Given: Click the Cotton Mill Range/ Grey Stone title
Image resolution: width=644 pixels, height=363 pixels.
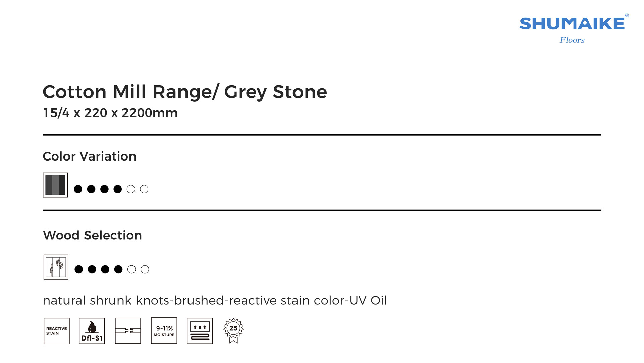Looking at the screenshot, I should [185, 92].
